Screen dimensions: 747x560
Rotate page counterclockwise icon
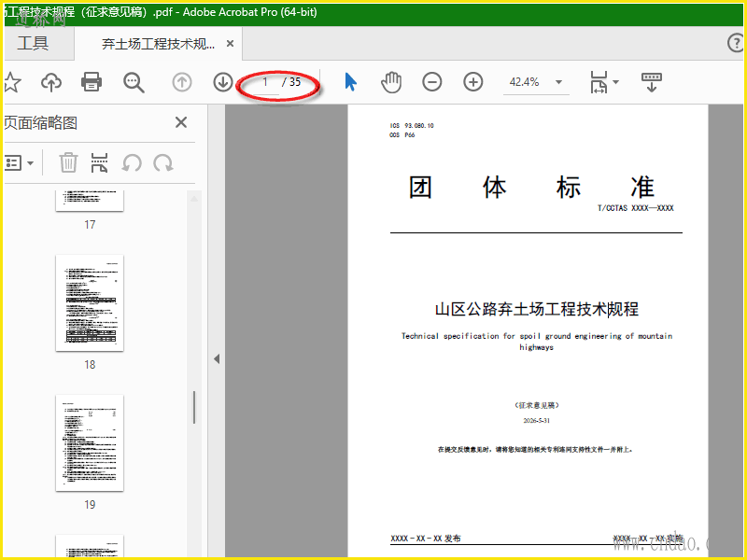[132, 162]
